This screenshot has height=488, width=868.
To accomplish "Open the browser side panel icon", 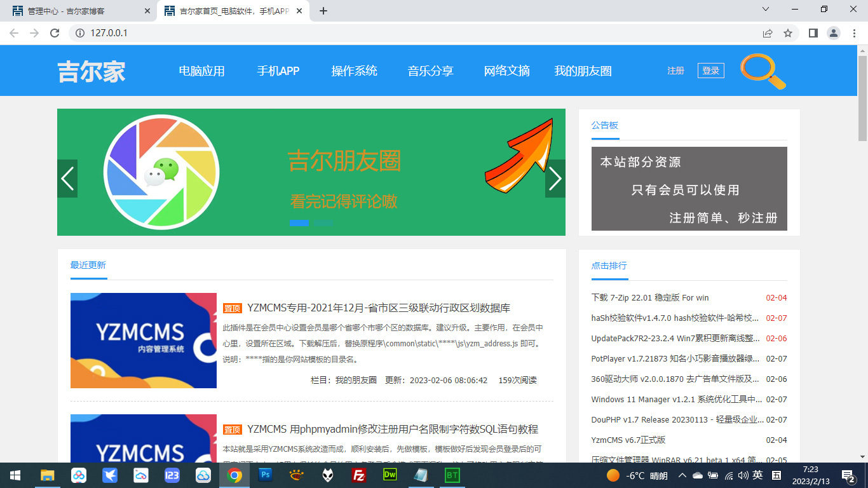I will click(813, 33).
